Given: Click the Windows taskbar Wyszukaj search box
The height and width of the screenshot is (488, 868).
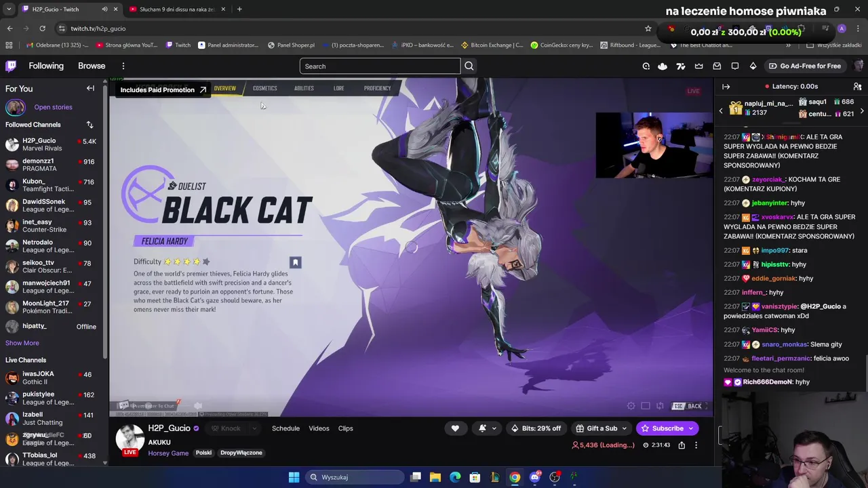Looking at the screenshot, I should pyautogui.click(x=353, y=477).
